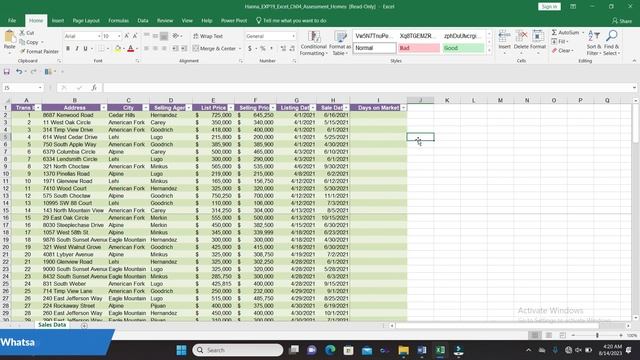Open City column filter dropdown
This screenshot has height=360, width=640.
point(146,108)
